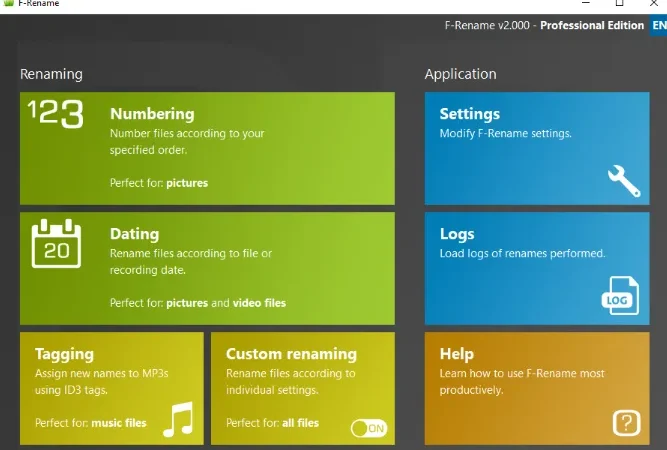Click the question mark Help icon
Screen dimensions: 667x450
627,423
